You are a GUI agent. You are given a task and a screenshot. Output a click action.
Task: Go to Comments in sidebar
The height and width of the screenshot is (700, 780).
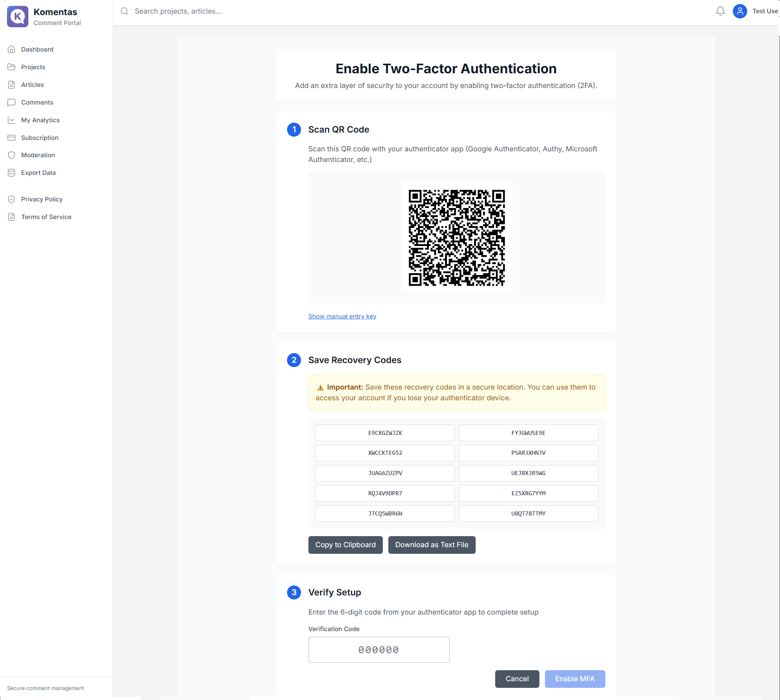(37, 102)
